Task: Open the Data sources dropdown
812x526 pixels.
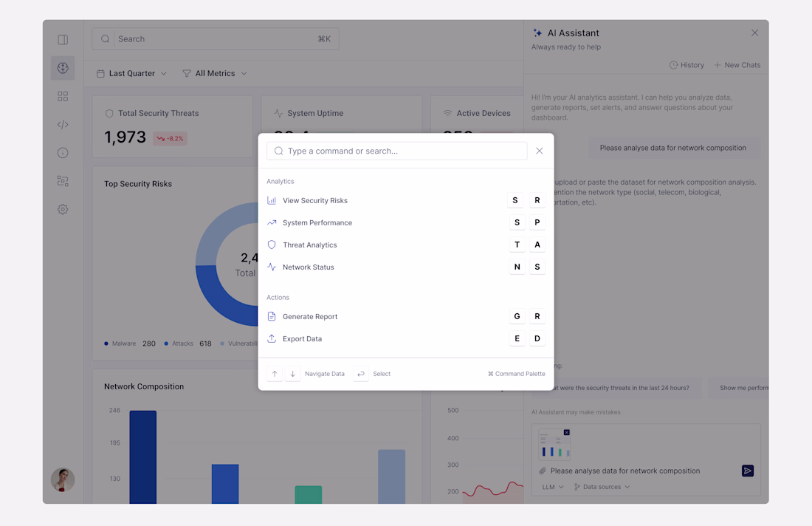Action: (x=602, y=487)
